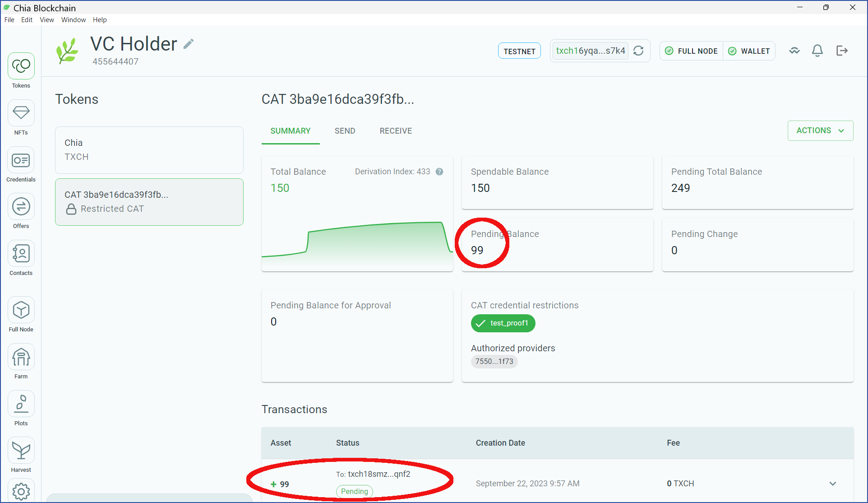Select the Chia TXCH token card

149,150
